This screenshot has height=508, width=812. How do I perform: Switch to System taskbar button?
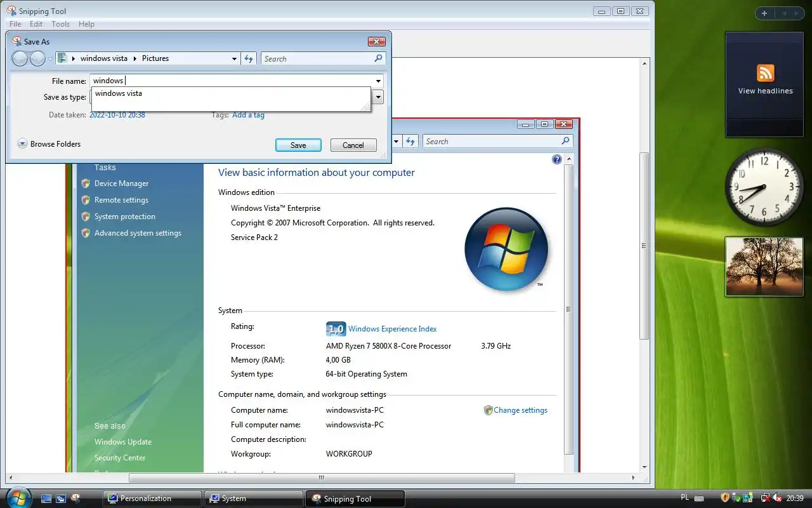[x=252, y=498]
